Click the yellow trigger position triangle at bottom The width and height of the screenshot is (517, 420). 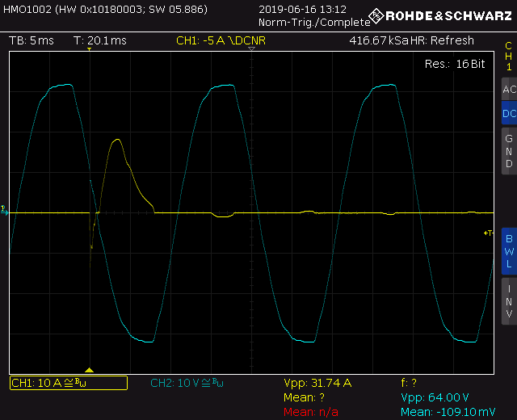(x=90, y=370)
